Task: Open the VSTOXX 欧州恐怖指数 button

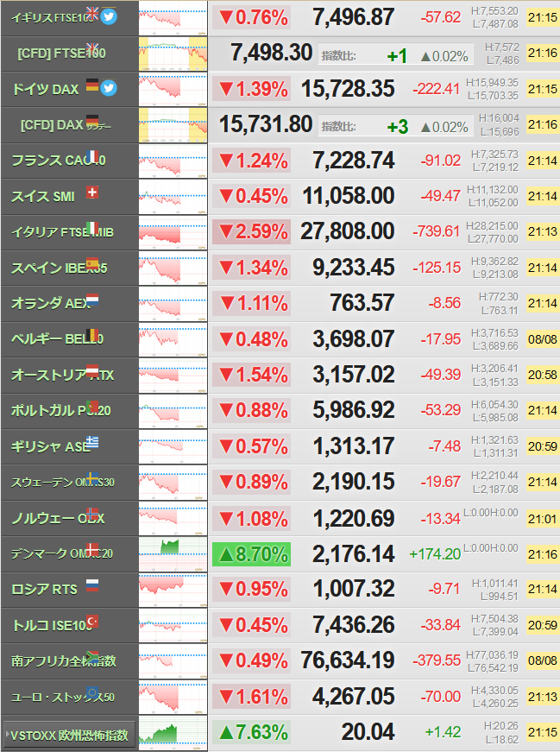Action: coord(69,735)
